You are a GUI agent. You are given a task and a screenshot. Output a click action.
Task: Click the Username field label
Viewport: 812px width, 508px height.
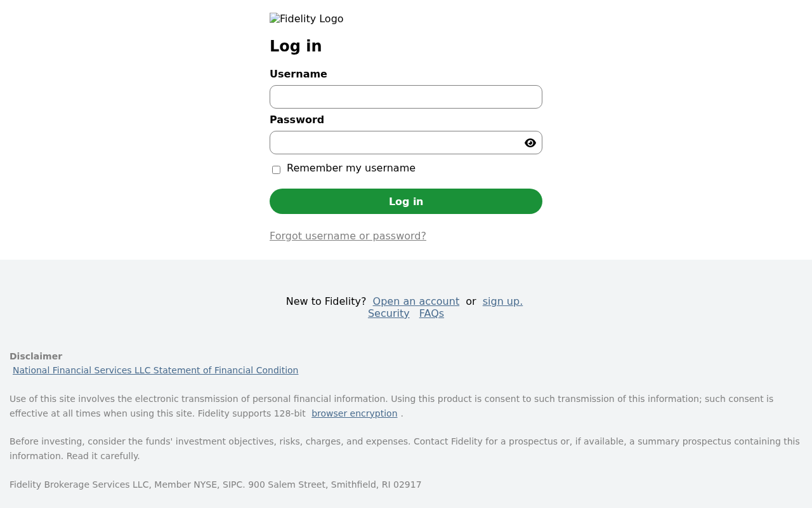tap(298, 74)
